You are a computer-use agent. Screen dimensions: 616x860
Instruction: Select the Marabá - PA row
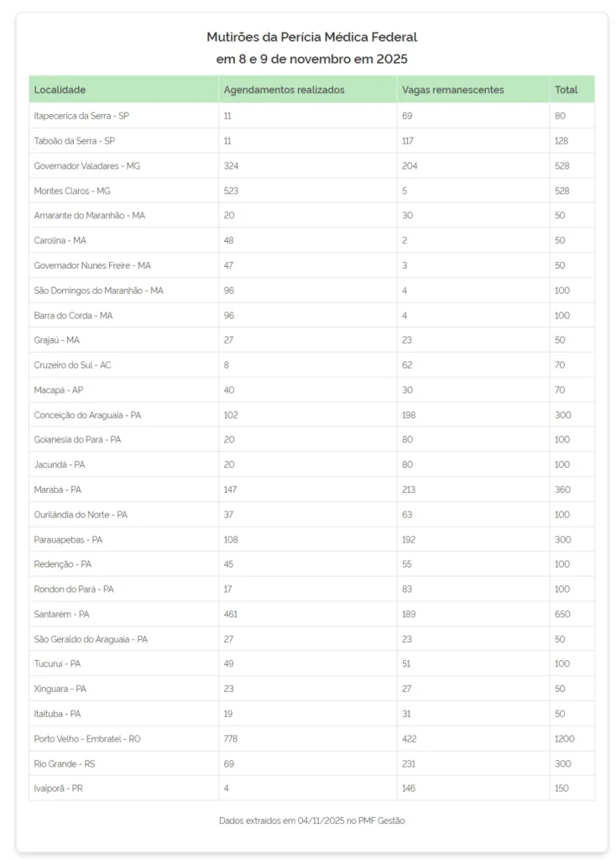click(58, 490)
